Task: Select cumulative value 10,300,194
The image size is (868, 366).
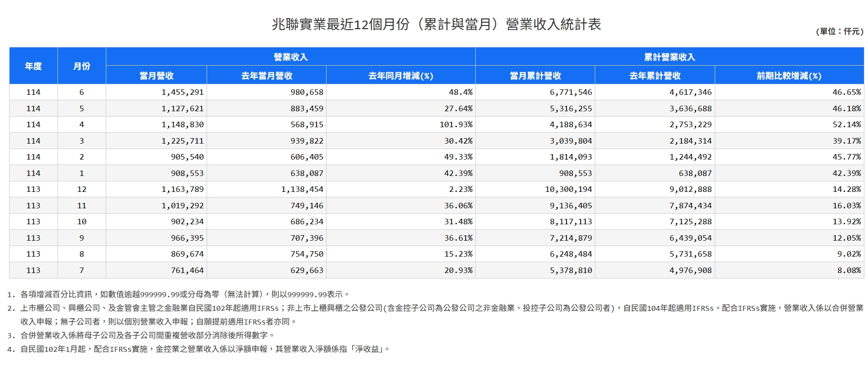Action: [x=568, y=189]
